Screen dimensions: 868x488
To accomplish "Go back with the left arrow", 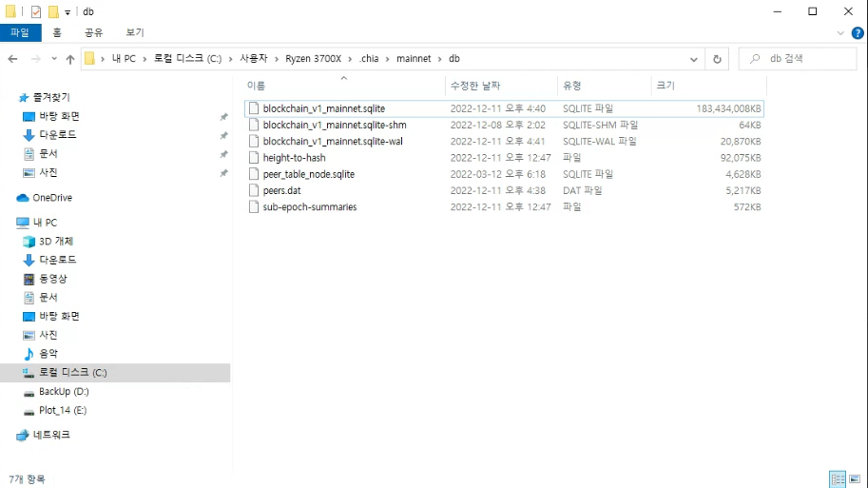I will (12, 59).
